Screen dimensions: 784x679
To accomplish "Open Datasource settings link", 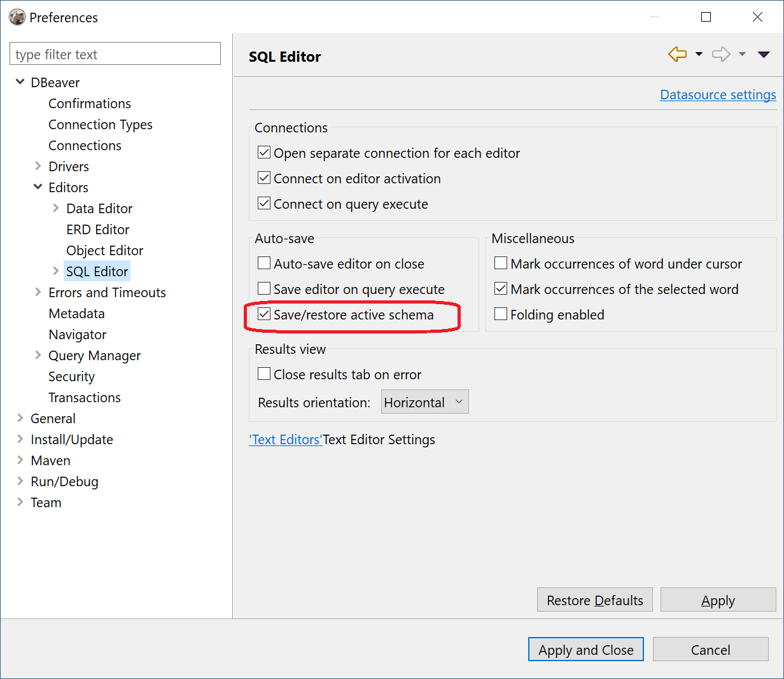I will 718,94.
